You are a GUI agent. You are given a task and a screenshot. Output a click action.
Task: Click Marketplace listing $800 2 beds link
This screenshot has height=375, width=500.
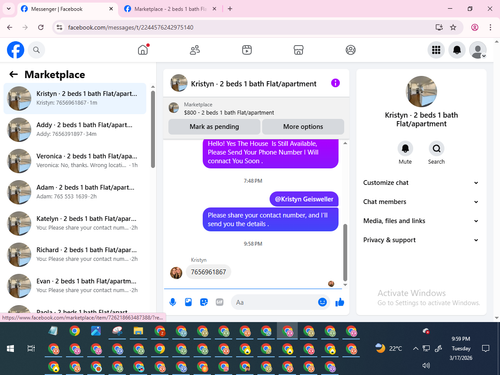229,113
